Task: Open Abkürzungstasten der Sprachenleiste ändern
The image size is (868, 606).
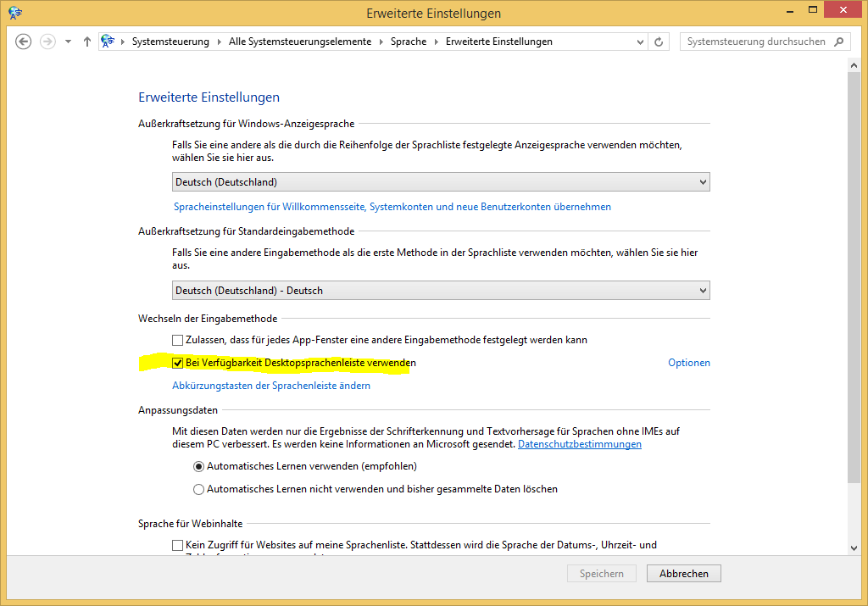Action: [x=271, y=385]
